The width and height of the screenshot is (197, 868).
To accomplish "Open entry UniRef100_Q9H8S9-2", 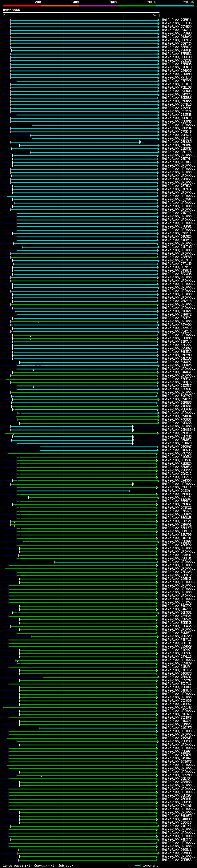I will click(x=179, y=430).
